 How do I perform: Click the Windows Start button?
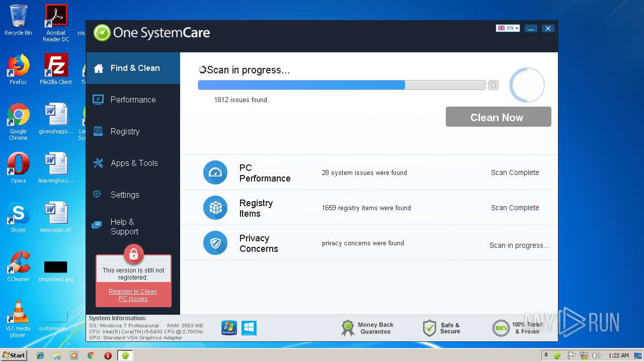point(14,355)
